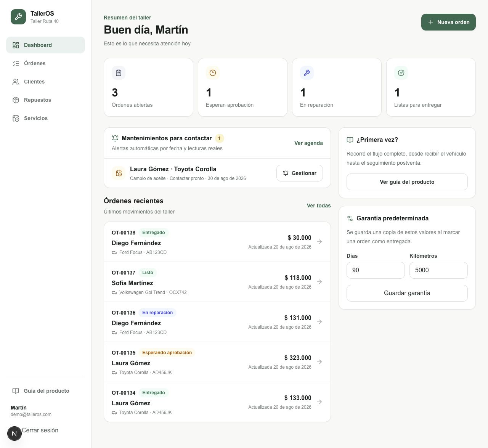The image size is (488, 448).
Task: Click the Next.js dev tools badge
Action: (x=14, y=434)
